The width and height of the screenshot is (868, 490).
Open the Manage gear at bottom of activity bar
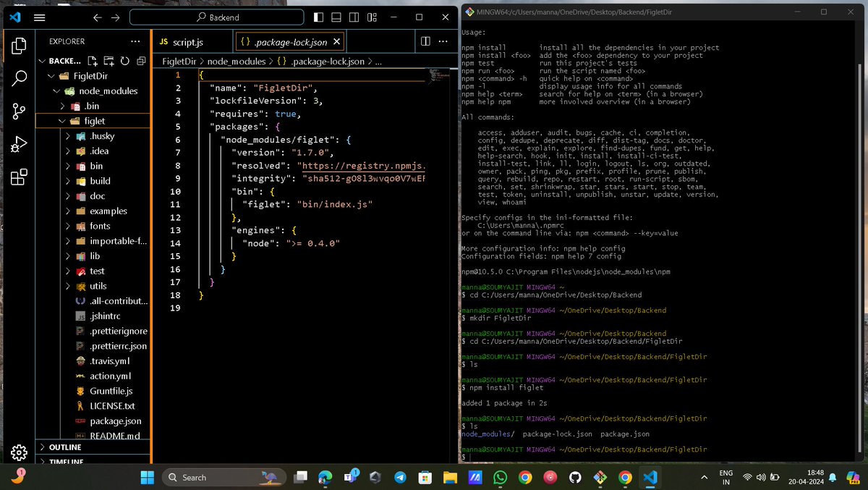(x=20, y=452)
